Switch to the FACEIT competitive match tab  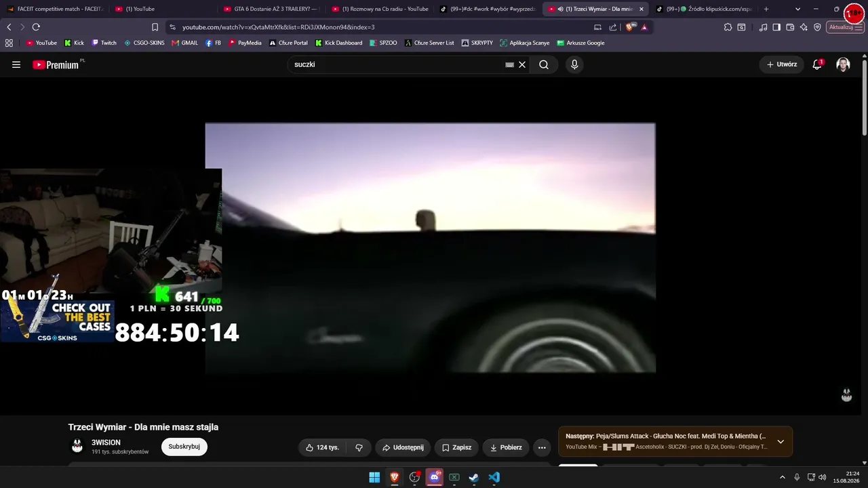(x=54, y=9)
